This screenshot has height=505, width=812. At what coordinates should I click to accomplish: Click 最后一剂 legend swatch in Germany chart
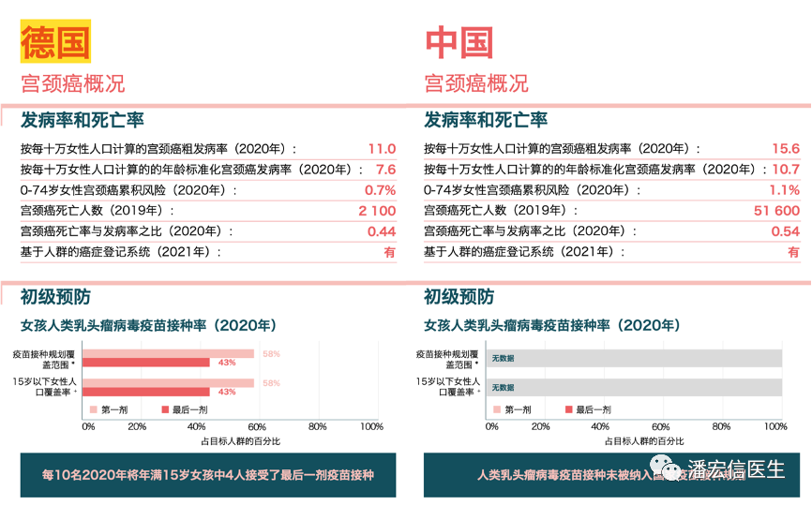pyautogui.click(x=165, y=409)
